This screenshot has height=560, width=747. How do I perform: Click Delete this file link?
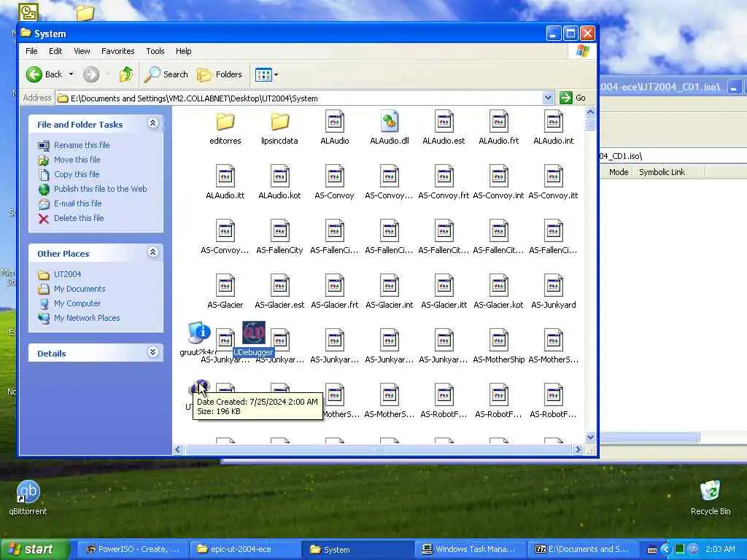(79, 218)
